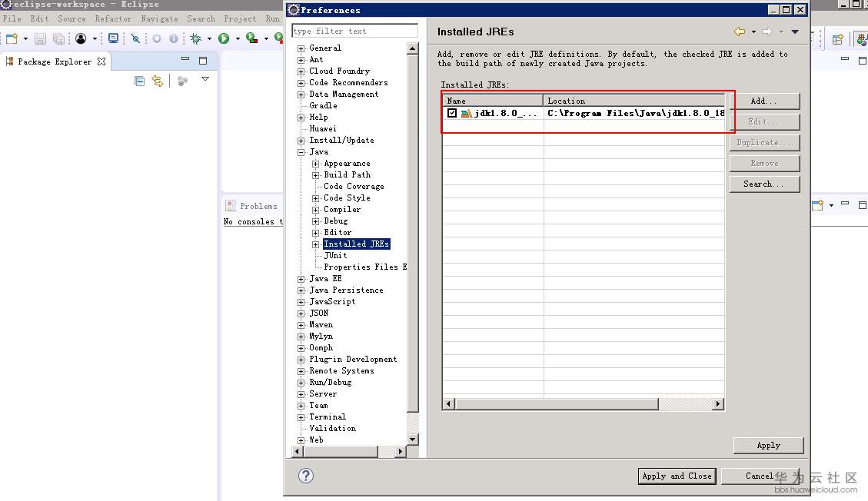Click the Name column header
Screen dimensions: 868x501
pyautogui.click(x=493, y=101)
